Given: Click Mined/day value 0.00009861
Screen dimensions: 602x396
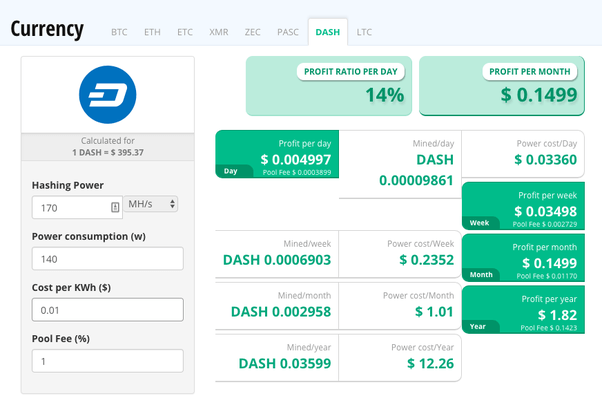Looking at the screenshot, I should point(416,181).
